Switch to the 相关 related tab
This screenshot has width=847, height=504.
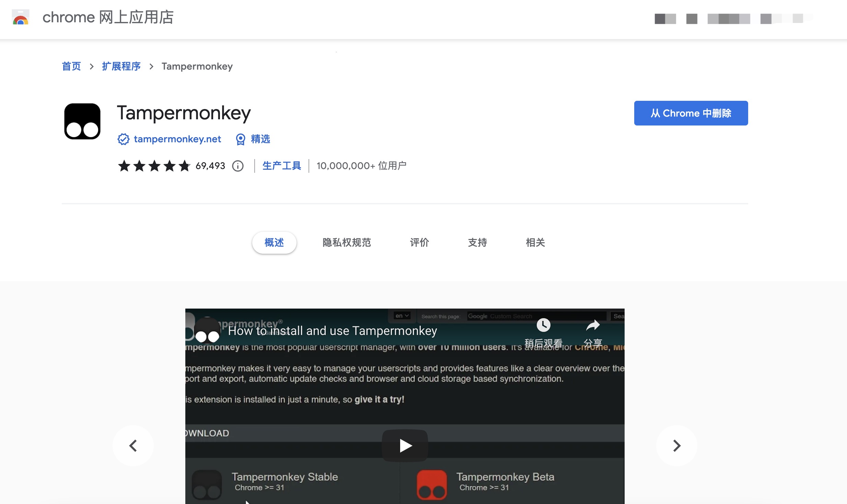(535, 243)
